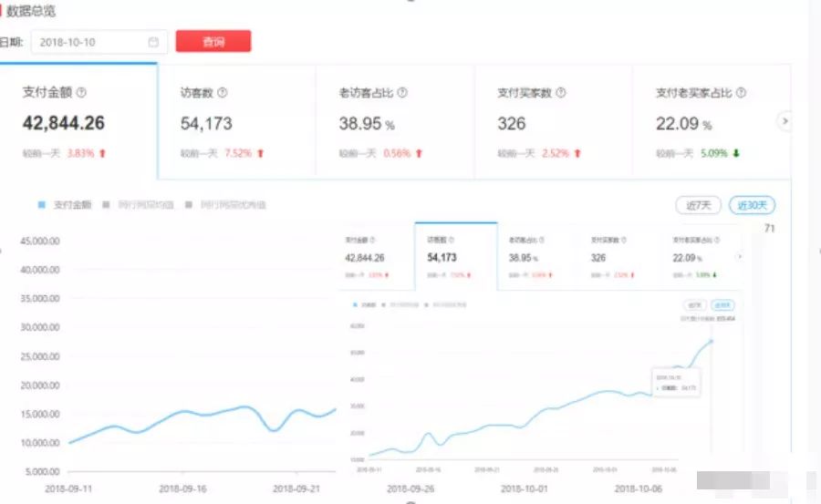Select the 支付买家数 326 metric card
Image resolution: width=821 pixels, height=504 pixels.
(554, 121)
